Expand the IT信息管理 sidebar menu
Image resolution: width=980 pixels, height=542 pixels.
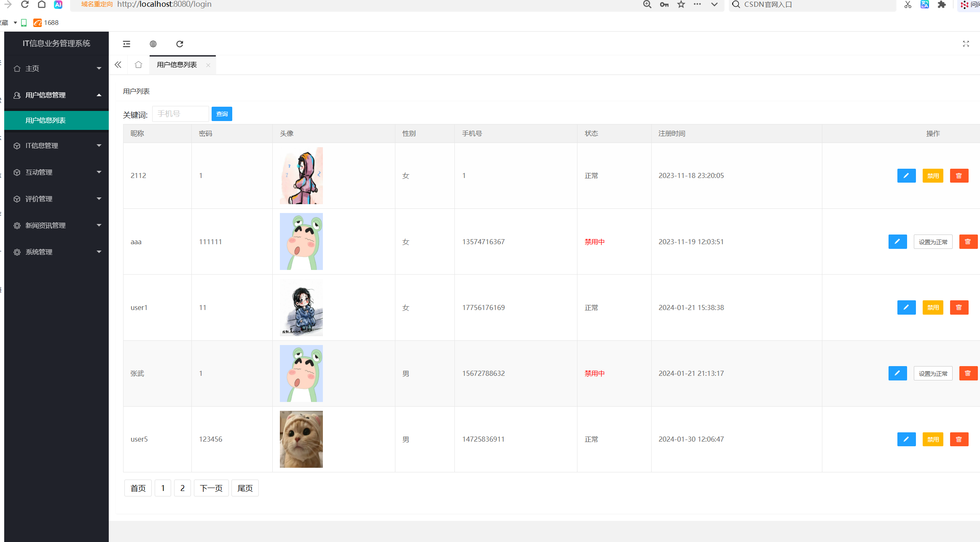[x=56, y=146]
